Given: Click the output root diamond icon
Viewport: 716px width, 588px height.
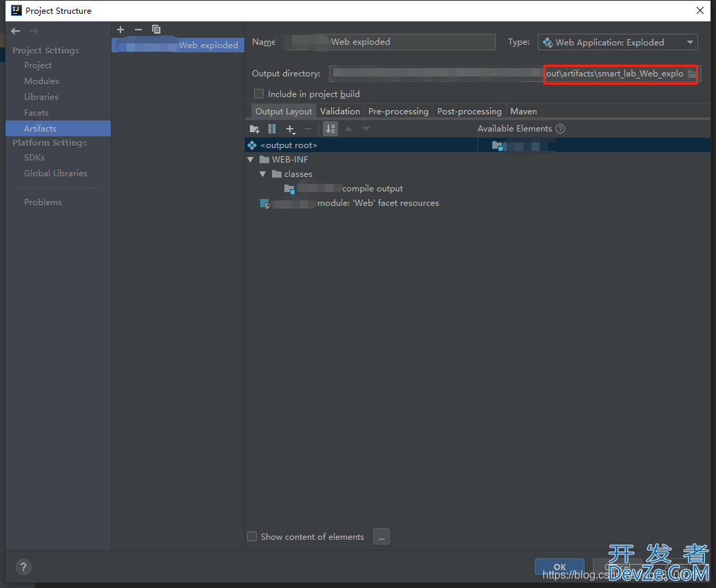Looking at the screenshot, I should point(252,145).
